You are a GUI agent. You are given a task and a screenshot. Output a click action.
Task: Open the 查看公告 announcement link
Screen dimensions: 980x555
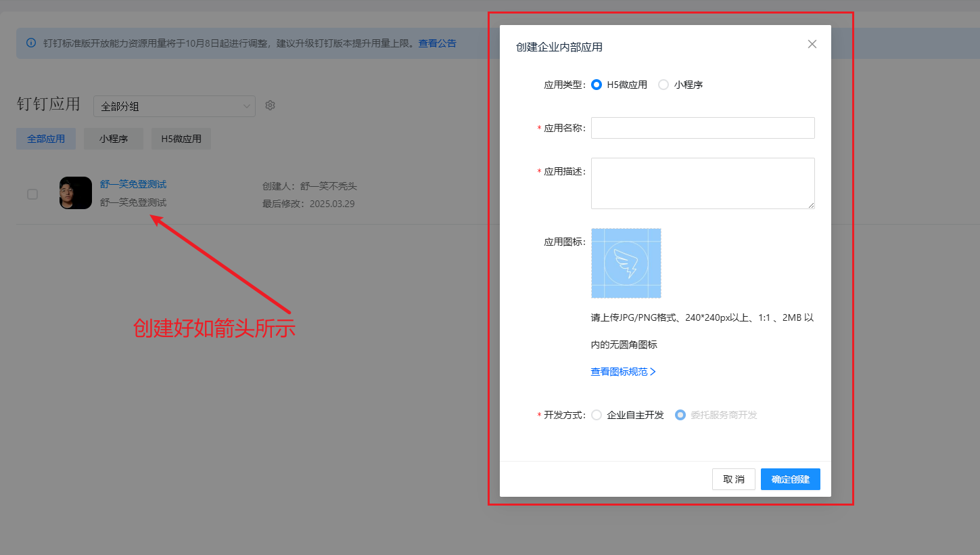coord(437,43)
